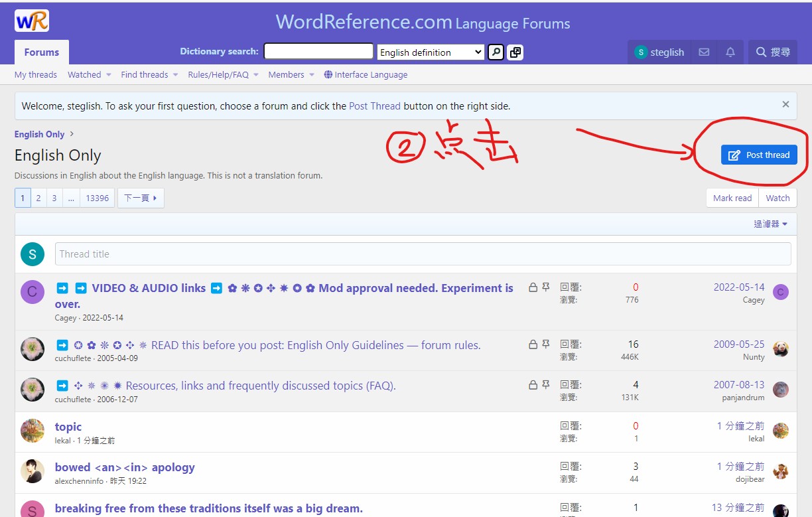
Task: Click the Thread title input field
Action: (423, 254)
